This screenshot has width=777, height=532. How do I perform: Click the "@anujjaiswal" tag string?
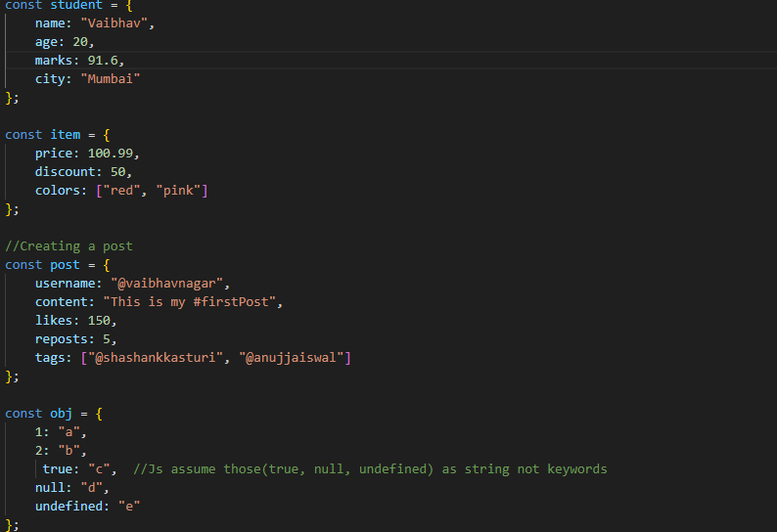point(292,358)
